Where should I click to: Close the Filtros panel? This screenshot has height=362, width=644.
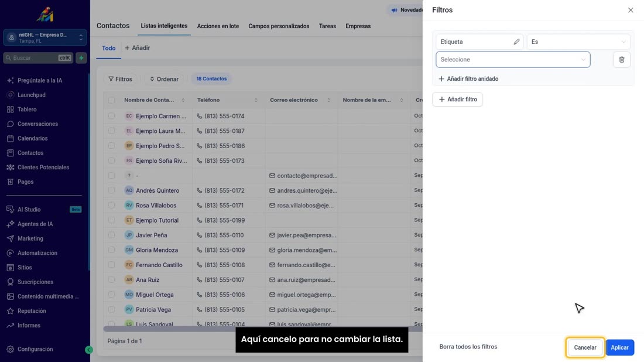point(631,10)
